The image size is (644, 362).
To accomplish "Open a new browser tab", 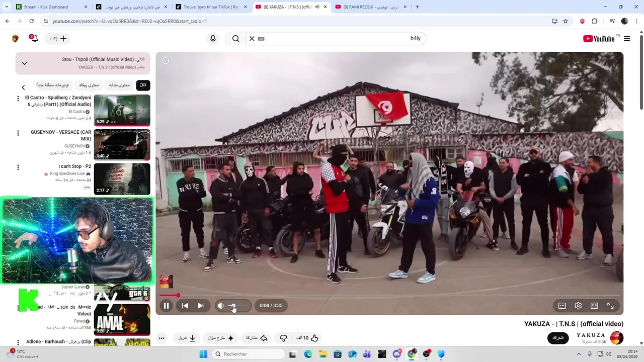I will point(417,7).
